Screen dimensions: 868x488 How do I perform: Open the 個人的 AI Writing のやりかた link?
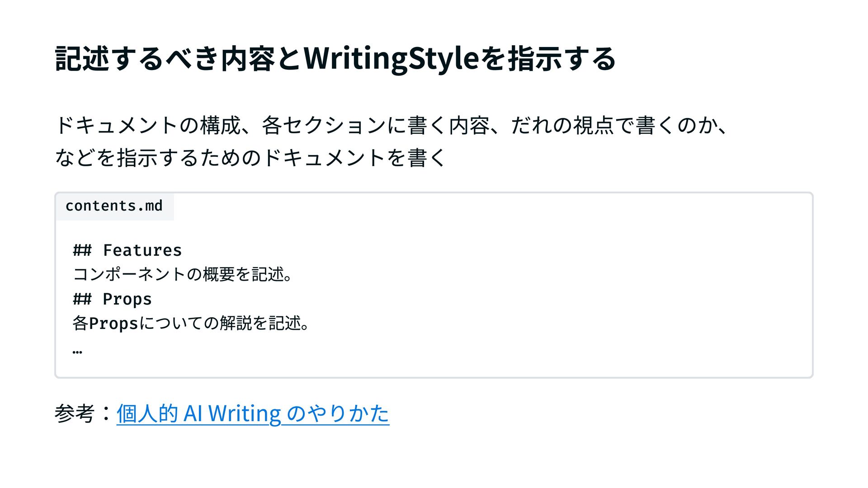coord(253,413)
